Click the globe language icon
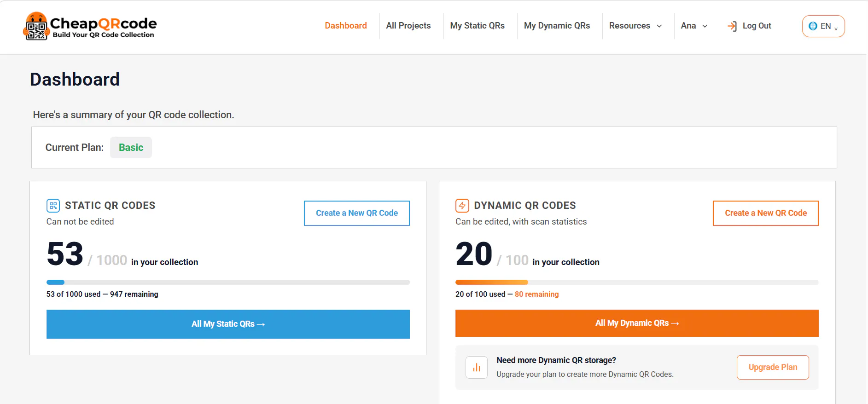 pos(813,26)
